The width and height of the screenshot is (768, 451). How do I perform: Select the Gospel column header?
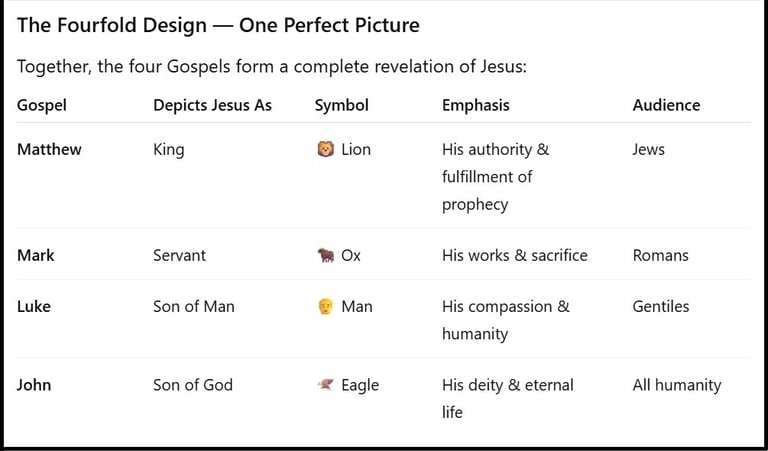pos(42,105)
